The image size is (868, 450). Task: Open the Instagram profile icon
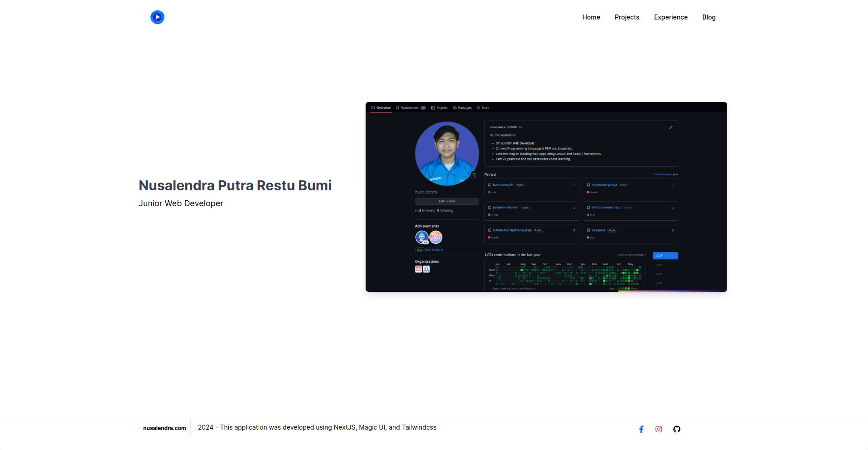[659, 429]
